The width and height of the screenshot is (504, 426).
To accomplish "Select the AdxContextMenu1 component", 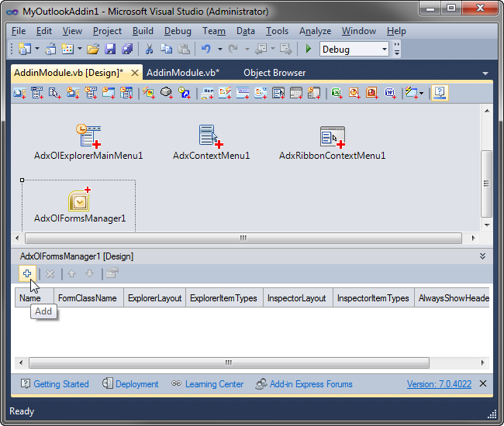I will click(211, 142).
